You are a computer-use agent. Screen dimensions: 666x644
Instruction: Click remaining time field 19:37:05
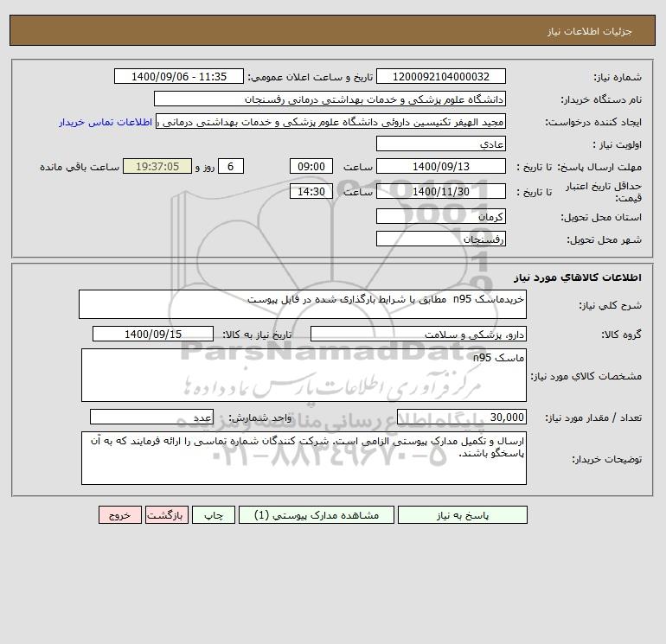157,167
